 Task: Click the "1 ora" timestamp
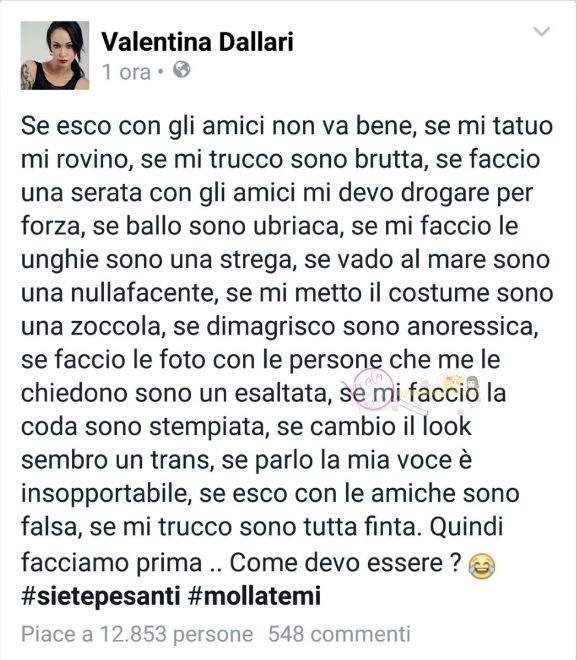click(x=126, y=72)
